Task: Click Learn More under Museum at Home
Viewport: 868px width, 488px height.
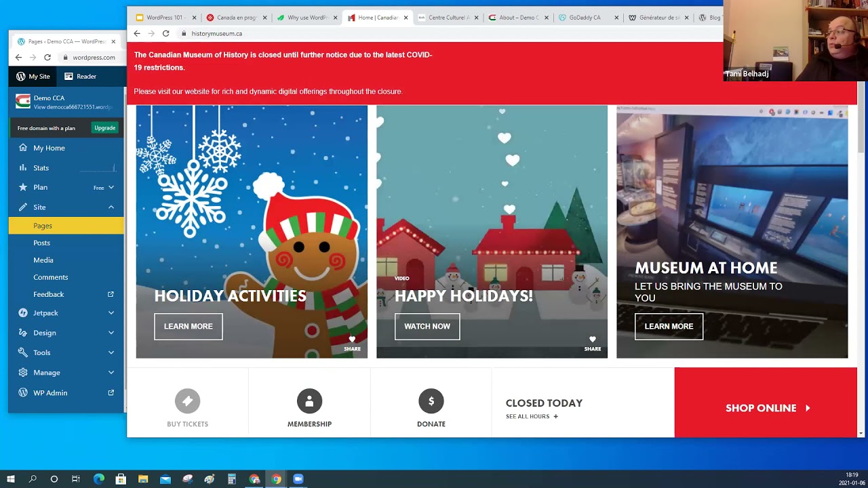Action: (x=669, y=327)
